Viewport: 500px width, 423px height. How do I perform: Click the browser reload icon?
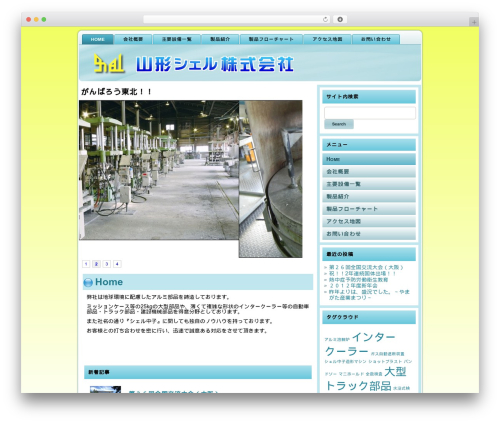pos(325,19)
